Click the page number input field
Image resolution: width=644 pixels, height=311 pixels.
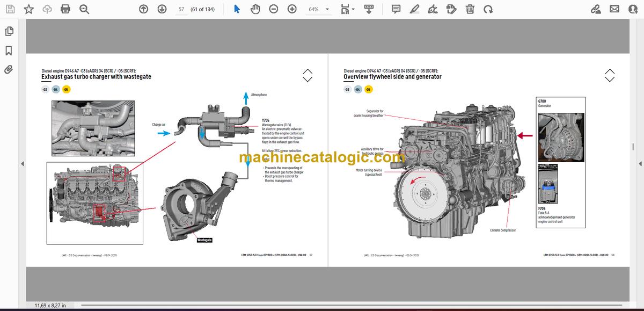tap(181, 9)
